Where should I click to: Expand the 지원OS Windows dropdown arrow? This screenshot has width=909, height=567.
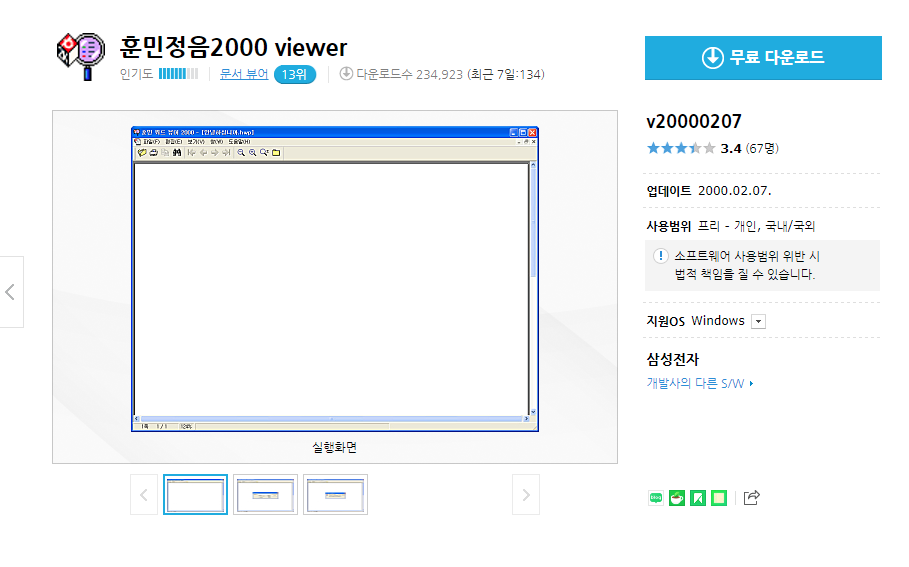pos(758,321)
